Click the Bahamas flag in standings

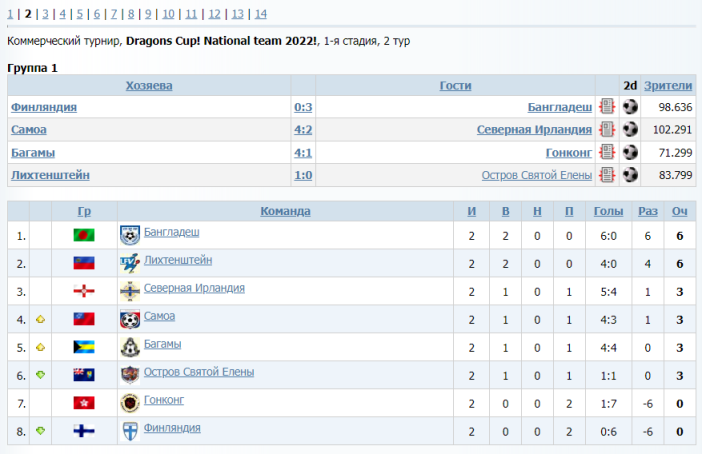coord(84,347)
